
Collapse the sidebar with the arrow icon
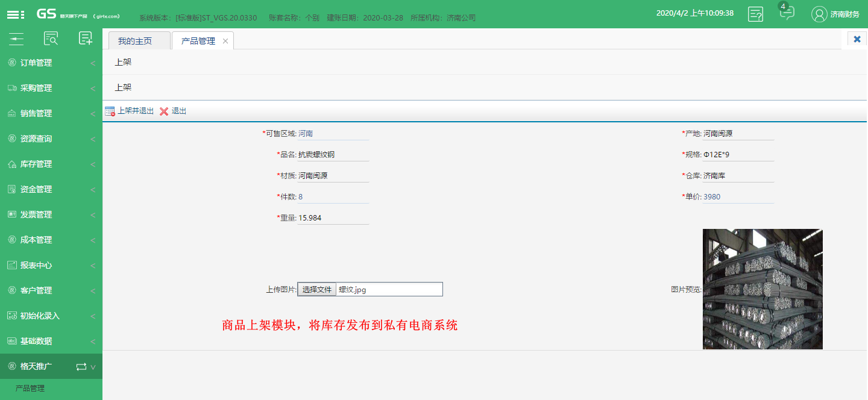click(x=16, y=39)
